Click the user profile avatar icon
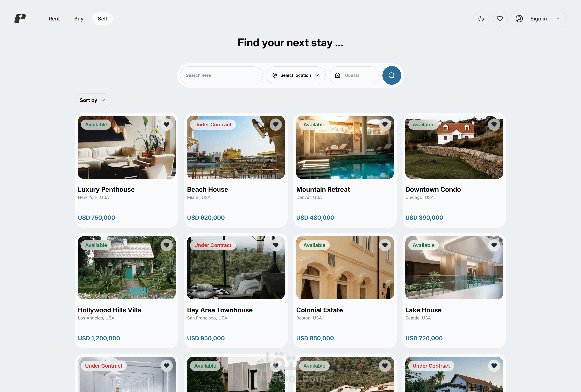 [x=519, y=19]
